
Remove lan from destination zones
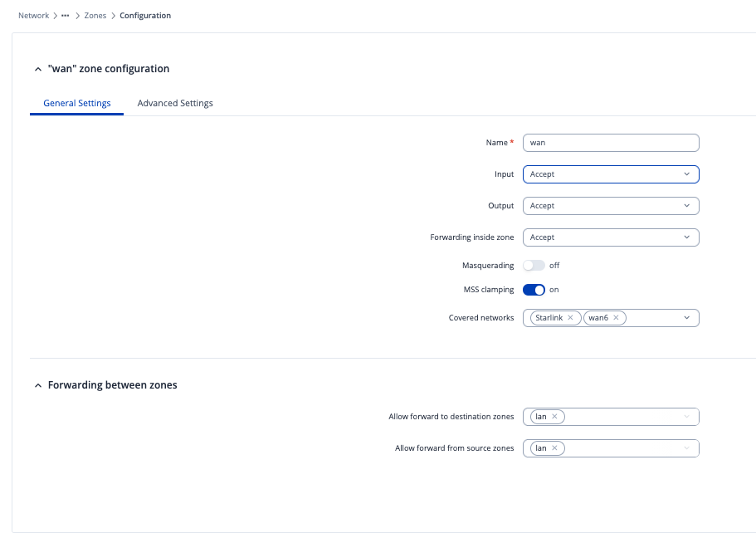click(x=554, y=417)
